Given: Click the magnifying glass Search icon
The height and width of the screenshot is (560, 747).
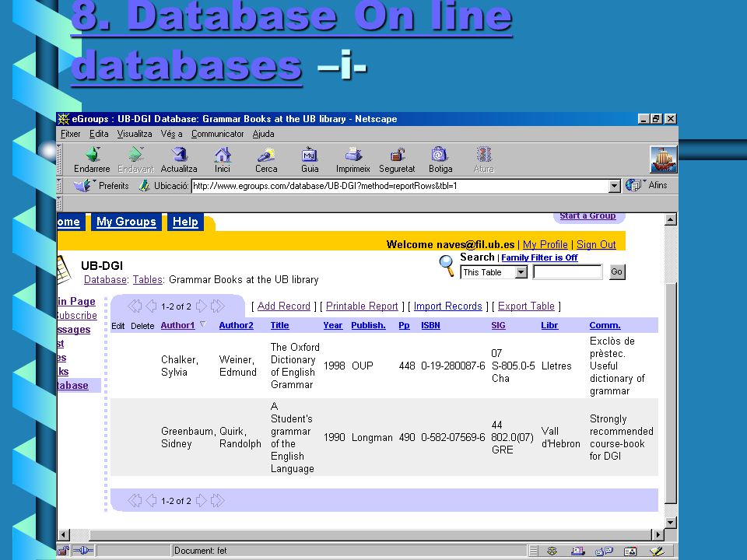Looking at the screenshot, I should (x=447, y=266).
